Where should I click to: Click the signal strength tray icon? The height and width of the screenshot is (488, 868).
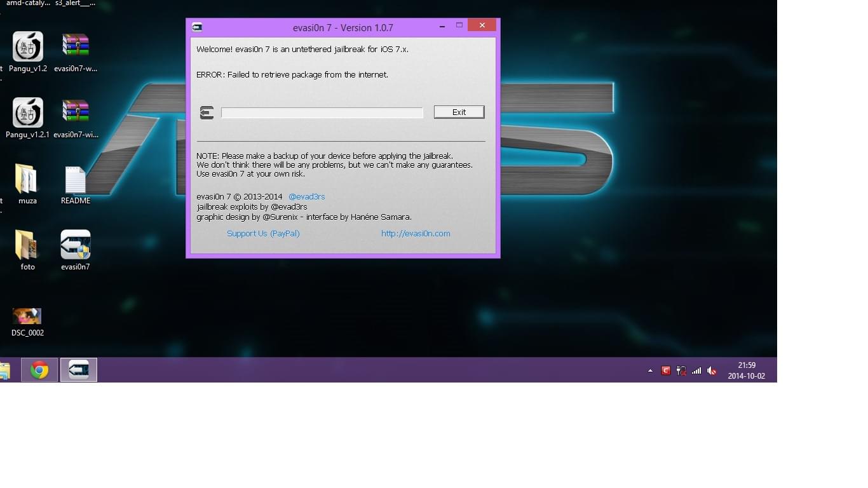click(x=696, y=370)
